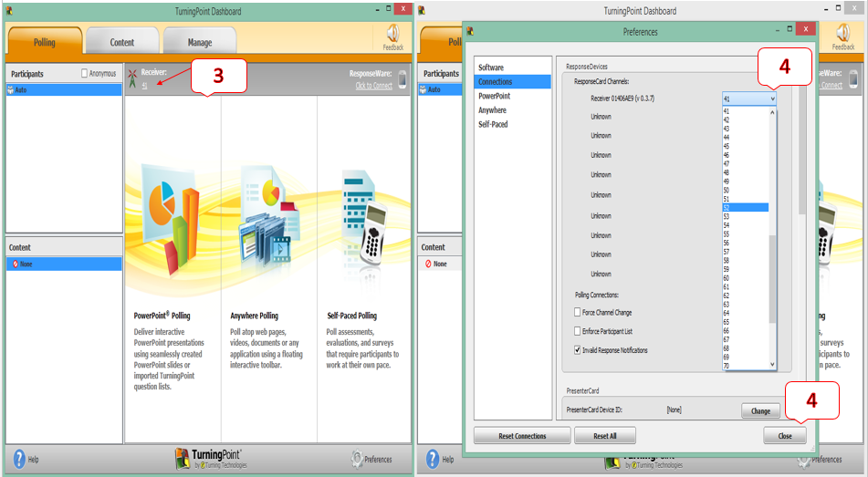The width and height of the screenshot is (868, 477).
Task: Open the Manage tab
Action: coord(200,42)
